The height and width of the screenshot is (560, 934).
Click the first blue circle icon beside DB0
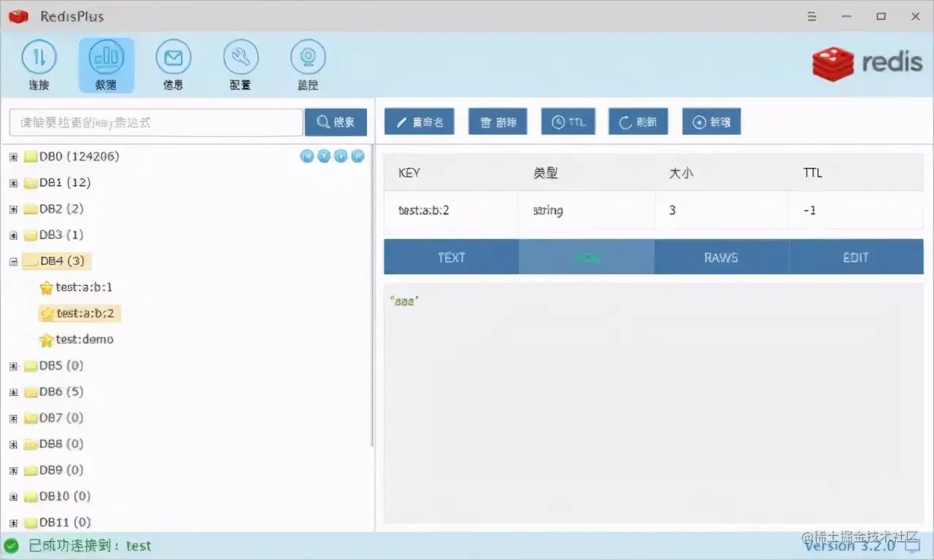(x=307, y=156)
